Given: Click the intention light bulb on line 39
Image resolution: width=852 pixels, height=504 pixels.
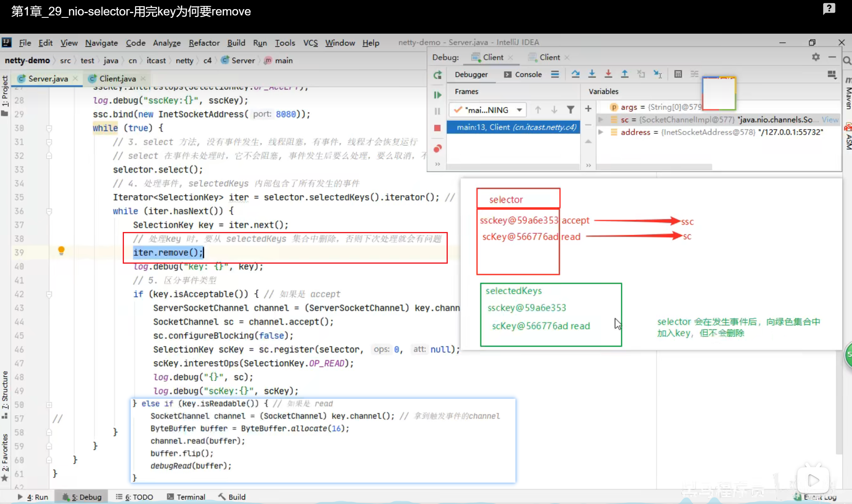Looking at the screenshot, I should coord(61,251).
